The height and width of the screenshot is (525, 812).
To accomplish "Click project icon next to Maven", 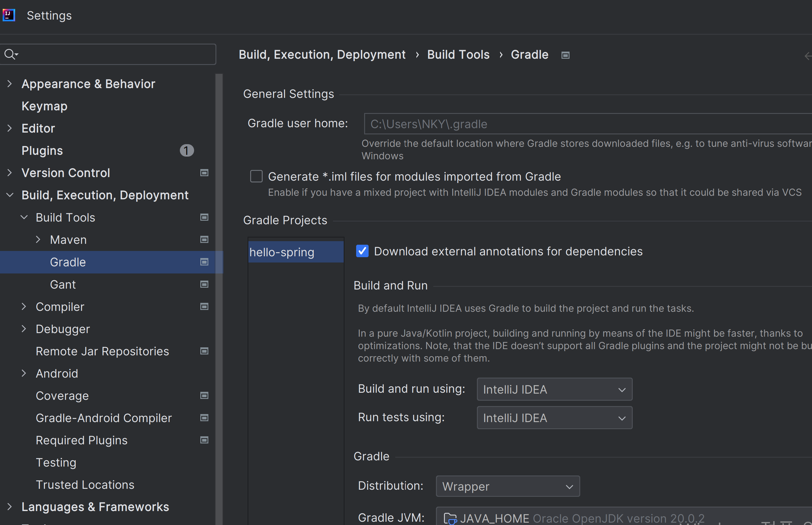I will coord(204,240).
